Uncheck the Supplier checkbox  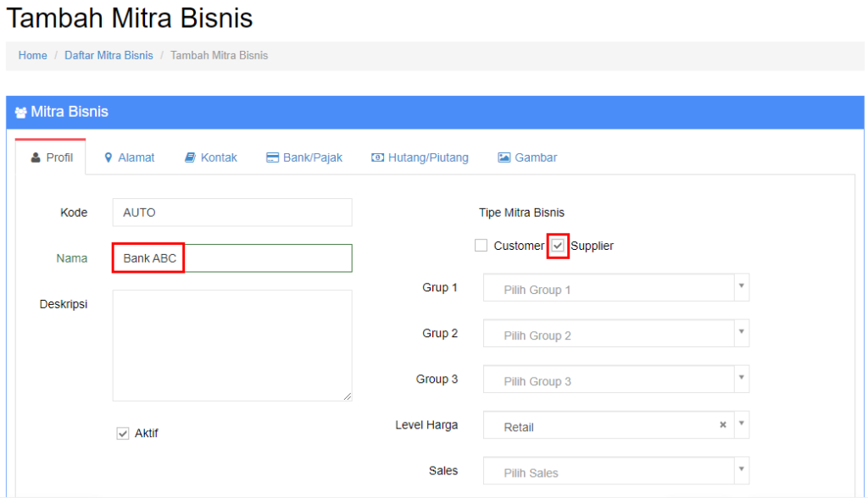(559, 245)
